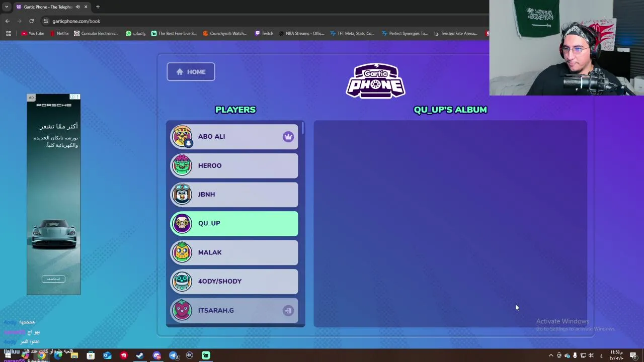The height and width of the screenshot is (362, 644).
Task: Choose QU_UP in players list
Action: pos(234,223)
